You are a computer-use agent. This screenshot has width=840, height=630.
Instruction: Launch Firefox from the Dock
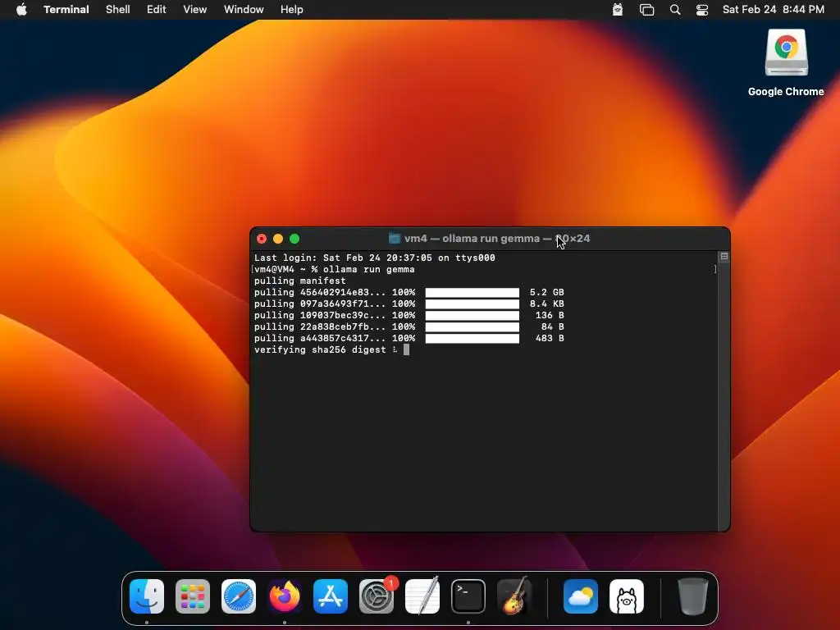tap(285, 596)
